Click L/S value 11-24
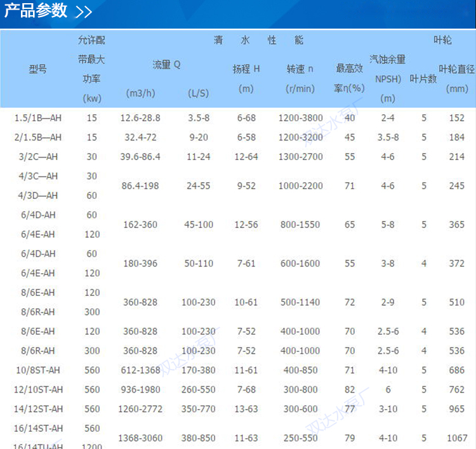This screenshot has width=476, height=449. click(x=199, y=157)
